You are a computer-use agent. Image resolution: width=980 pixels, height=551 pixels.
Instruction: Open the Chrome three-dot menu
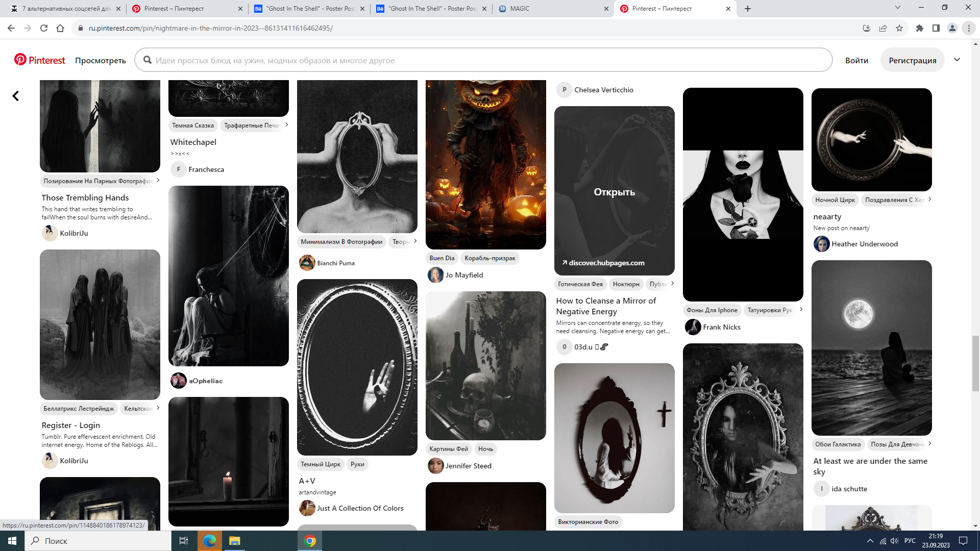click(969, 28)
